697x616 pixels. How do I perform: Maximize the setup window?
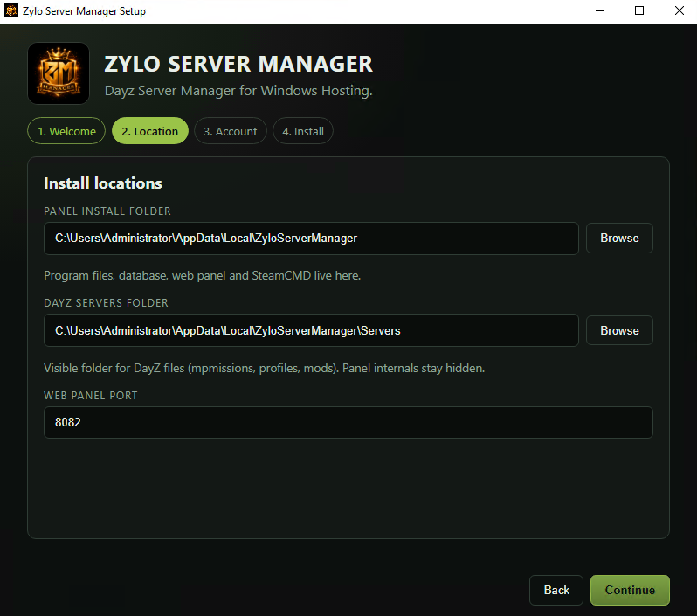tap(639, 10)
